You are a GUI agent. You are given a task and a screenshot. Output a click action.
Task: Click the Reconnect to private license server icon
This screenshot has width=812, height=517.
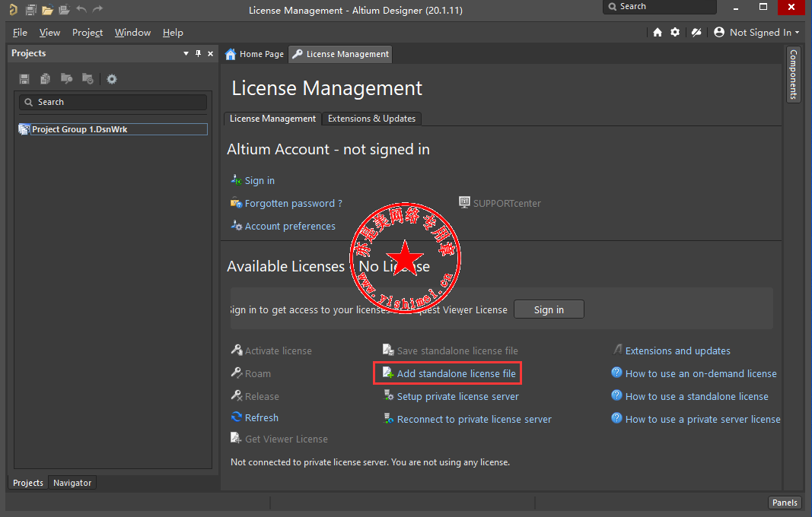[388, 419]
